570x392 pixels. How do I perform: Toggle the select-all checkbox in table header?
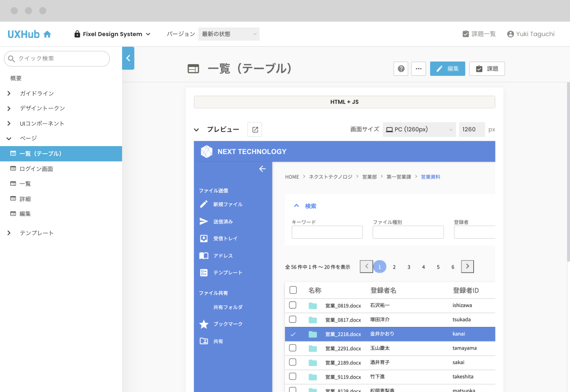[x=293, y=290]
